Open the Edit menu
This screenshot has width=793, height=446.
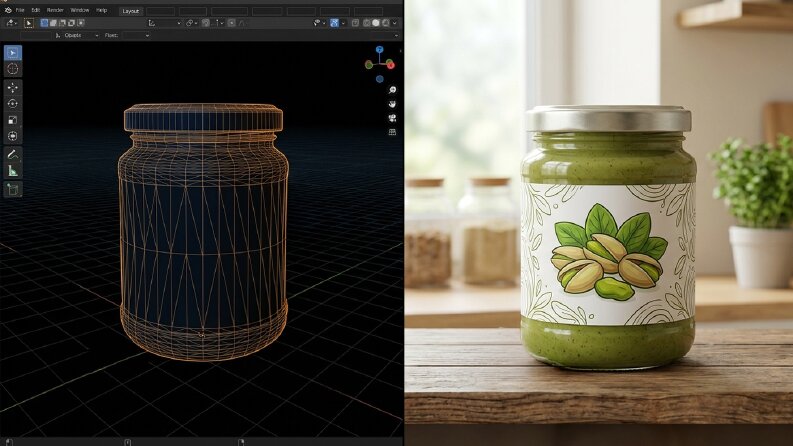tap(35, 10)
